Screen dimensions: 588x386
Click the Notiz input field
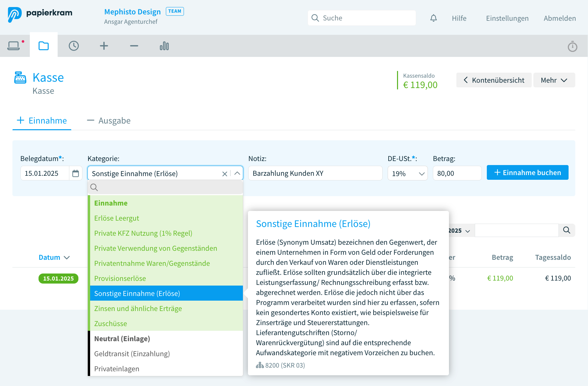click(x=315, y=173)
